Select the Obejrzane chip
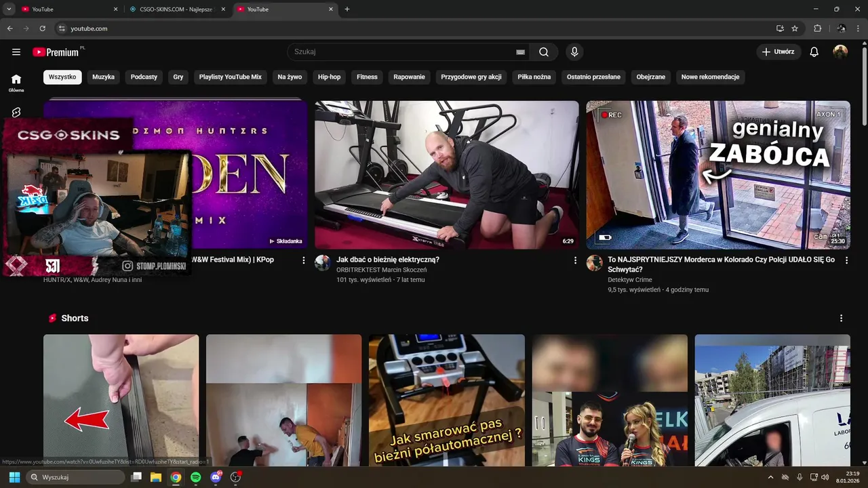Screen dimensions: 868x488 point(651,77)
